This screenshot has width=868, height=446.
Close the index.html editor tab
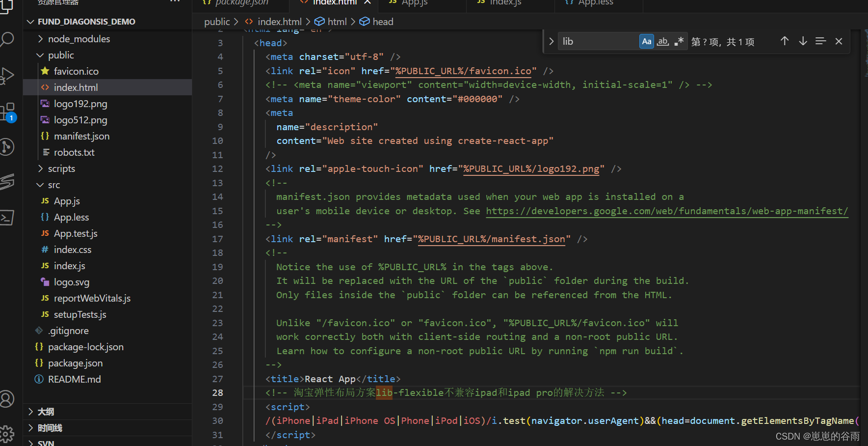point(368,2)
